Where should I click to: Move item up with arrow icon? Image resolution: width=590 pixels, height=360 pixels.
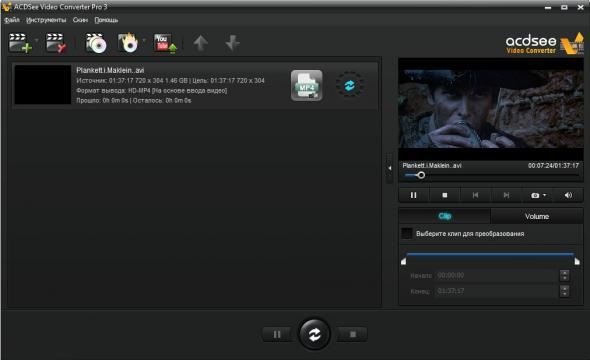[x=201, y=43]
